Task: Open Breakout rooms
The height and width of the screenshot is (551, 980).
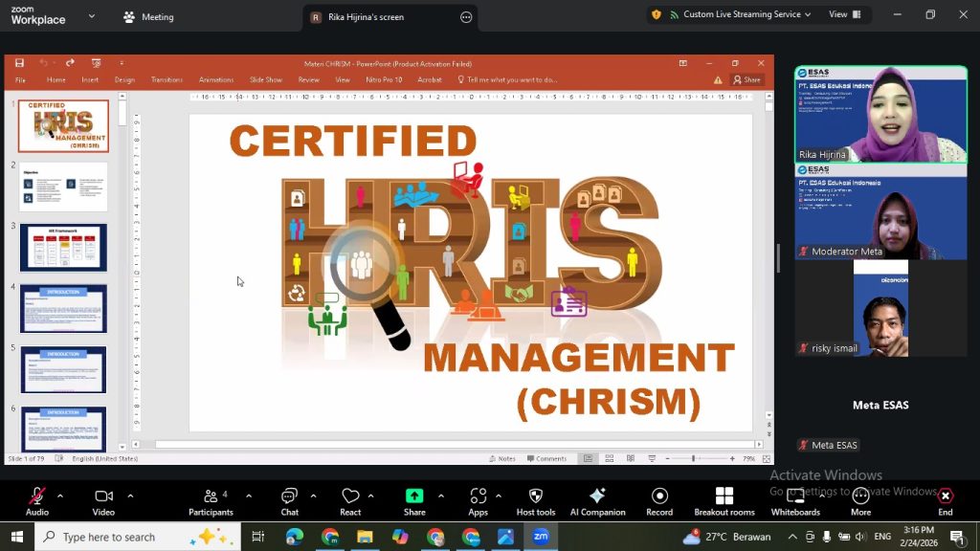Action: (724, 501)
